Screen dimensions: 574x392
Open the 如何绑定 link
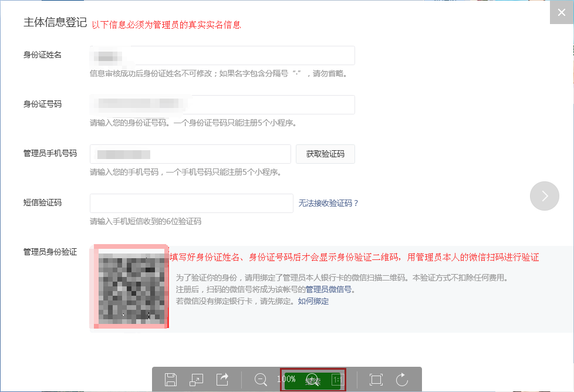pos(313,301)
